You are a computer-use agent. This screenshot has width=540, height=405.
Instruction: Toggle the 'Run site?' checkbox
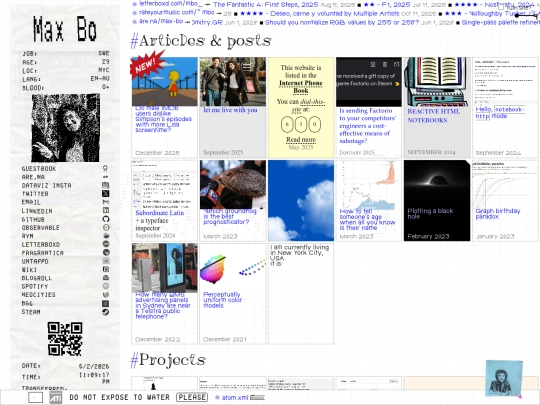501,7
